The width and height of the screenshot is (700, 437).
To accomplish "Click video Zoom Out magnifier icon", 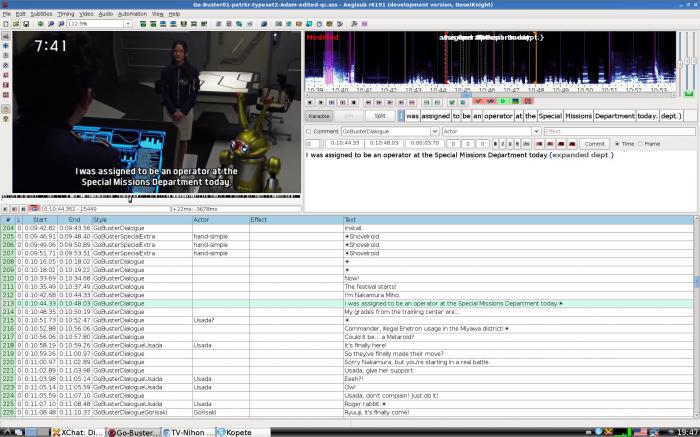I will [x=61, y=24].
